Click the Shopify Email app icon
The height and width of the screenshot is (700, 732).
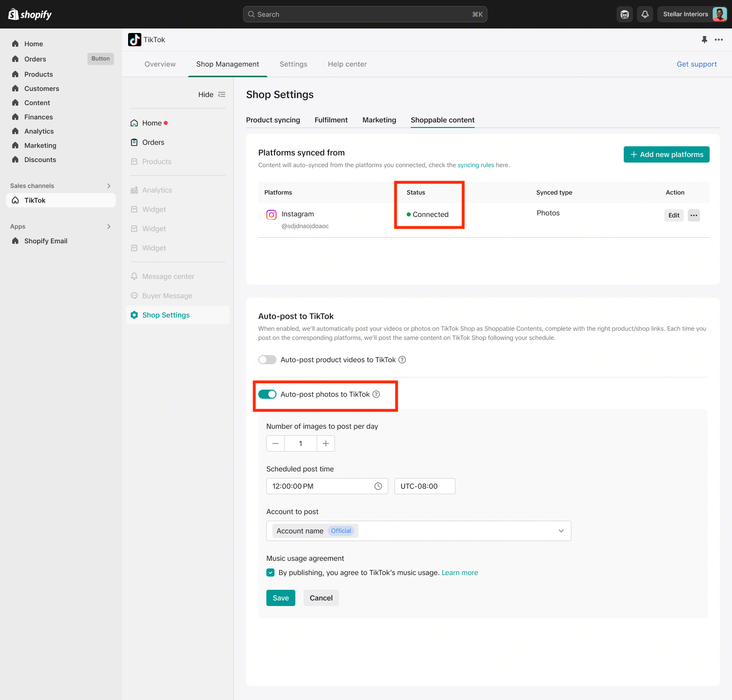pos(15,241)
